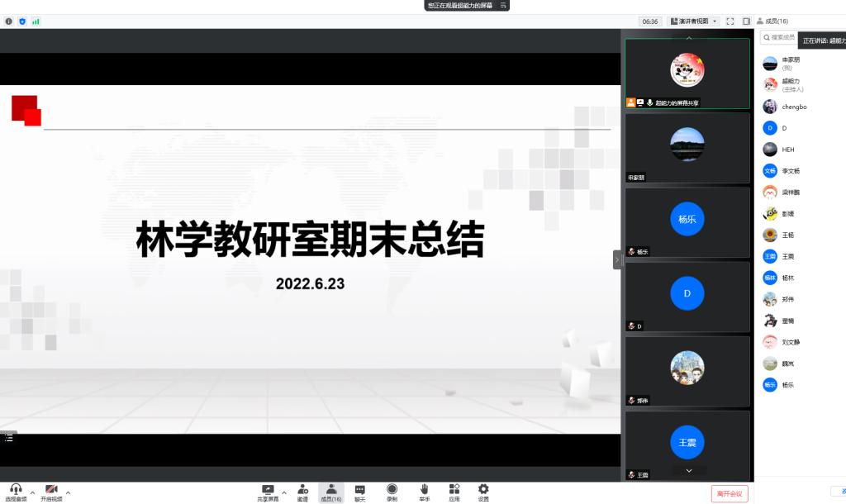Expand audio options arrow beside 选择音频
846x504 pixels.
pos(32,492)
